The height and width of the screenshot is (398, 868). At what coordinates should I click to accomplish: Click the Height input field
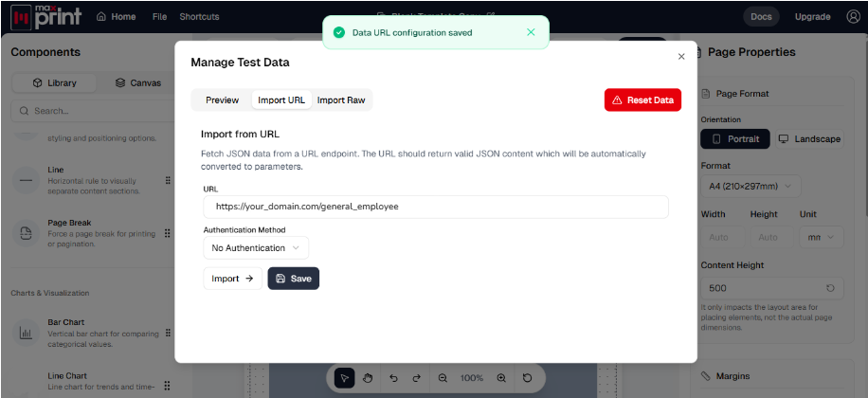[x=773, y=237]
